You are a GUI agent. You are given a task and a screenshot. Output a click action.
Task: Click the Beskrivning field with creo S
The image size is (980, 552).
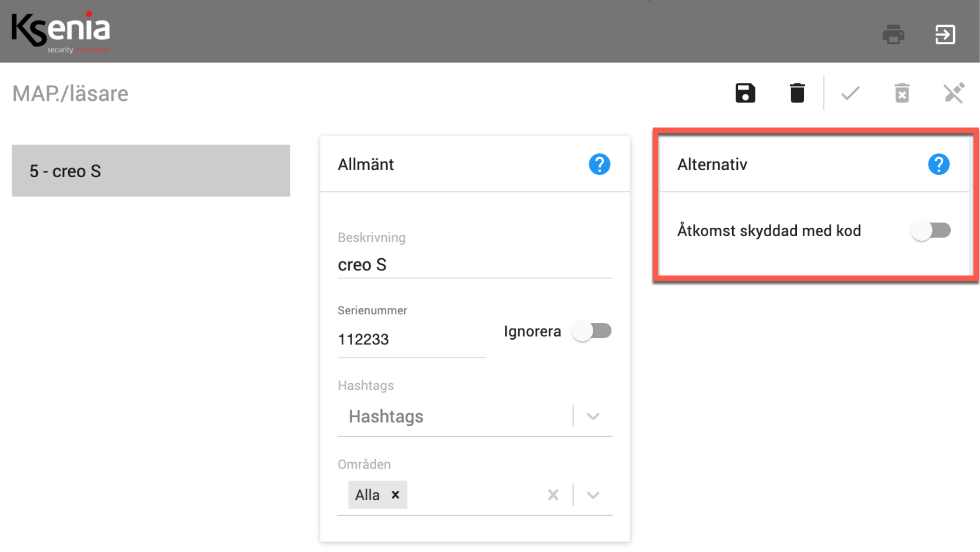(474, 265)
